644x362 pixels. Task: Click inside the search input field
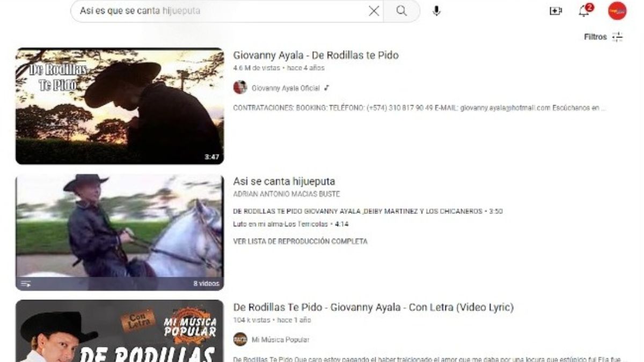point(215,10)
